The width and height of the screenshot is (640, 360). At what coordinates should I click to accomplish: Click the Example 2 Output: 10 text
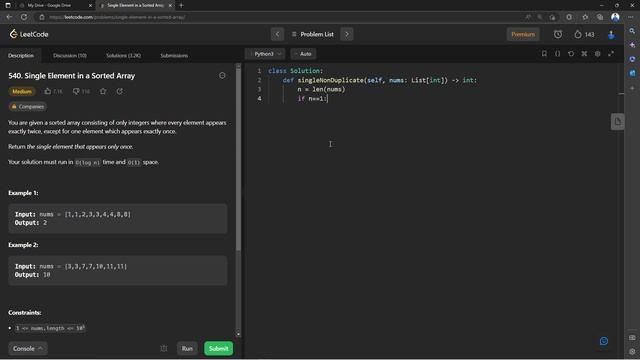(x=33, y=275)
